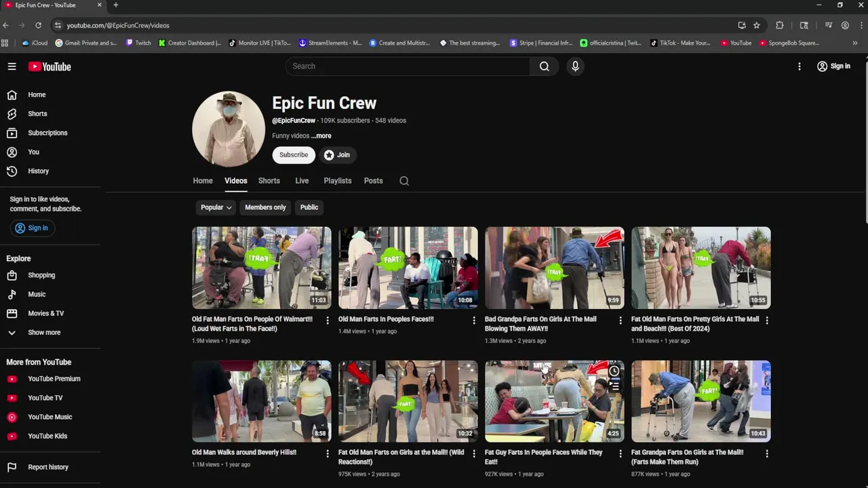The height and width of the screenshot is (488, 868).
Task: Open Old Fat Man Walmart thumbnail
Action: pyautogui.click(x=262, y=268)
